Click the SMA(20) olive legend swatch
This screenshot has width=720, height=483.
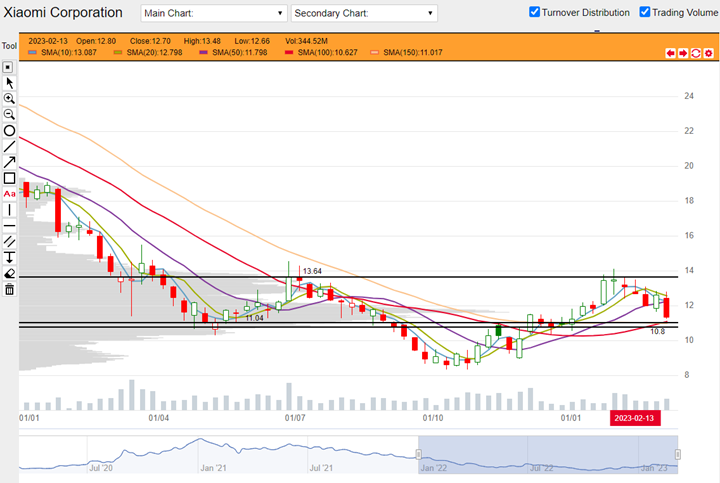point(118,52)
